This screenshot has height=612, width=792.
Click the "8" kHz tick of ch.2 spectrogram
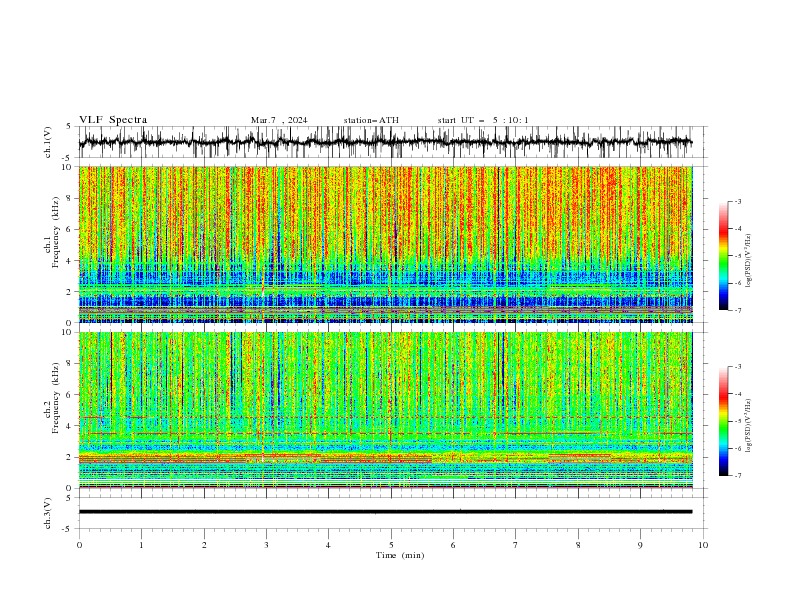tap(71, 364)
